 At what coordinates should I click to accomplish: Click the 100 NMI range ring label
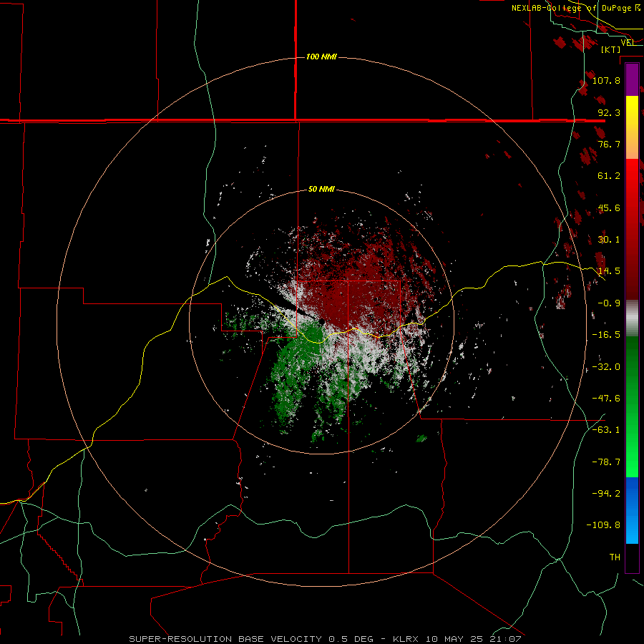point(321,57)
